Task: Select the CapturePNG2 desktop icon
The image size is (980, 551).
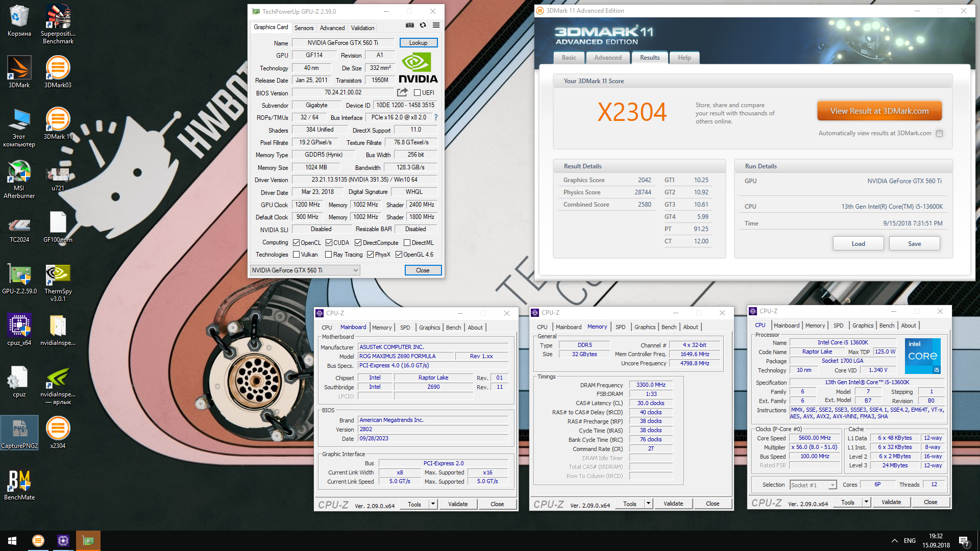Action: coord(19,433)
